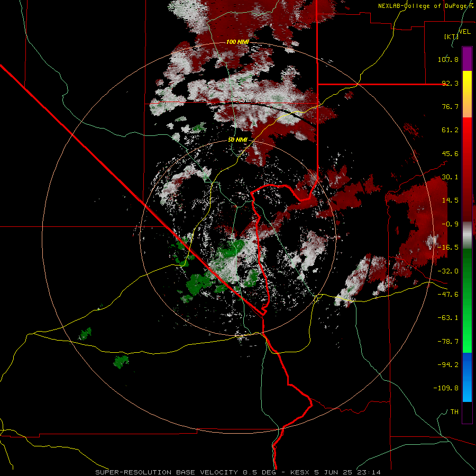Click the TH label on the legend
The width and height of the screenshot is (476, 476).
(x=454, y=412)
